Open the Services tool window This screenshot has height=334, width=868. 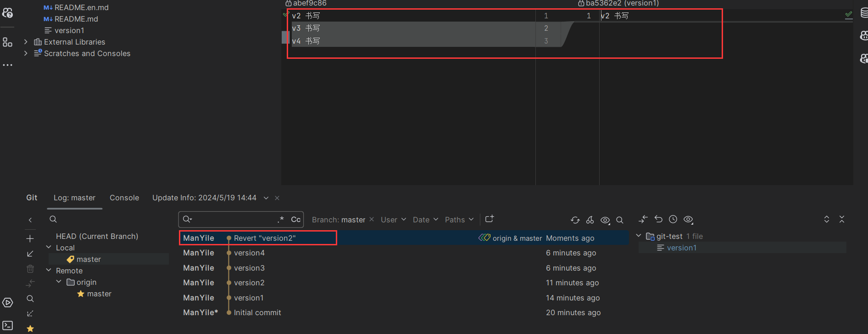pyautogui.click(x=7, y=303)
